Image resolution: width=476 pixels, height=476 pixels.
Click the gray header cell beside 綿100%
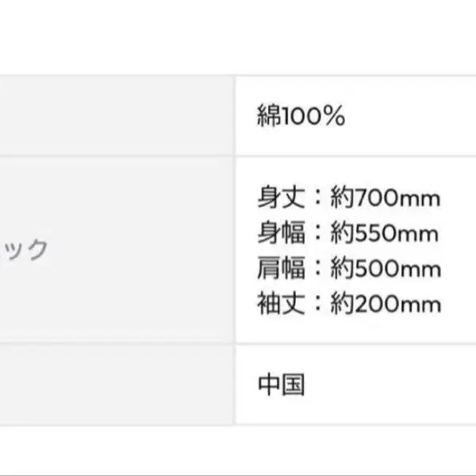[x=117, y=116]
